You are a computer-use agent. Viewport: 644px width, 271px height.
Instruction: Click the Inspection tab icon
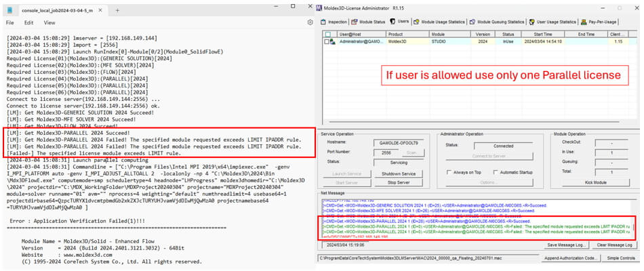323,22
